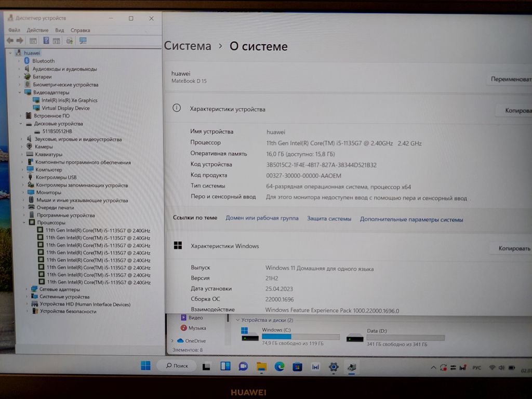
Task: Go back to Система via the breadcrumb
Action: pyautogui.click(x=188, y=46)
